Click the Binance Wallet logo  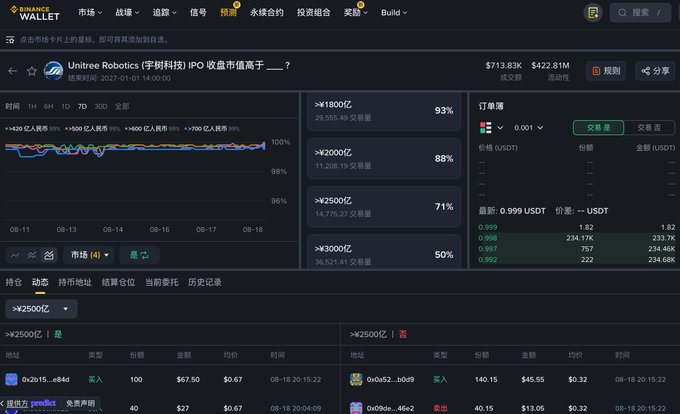(35, 13)
